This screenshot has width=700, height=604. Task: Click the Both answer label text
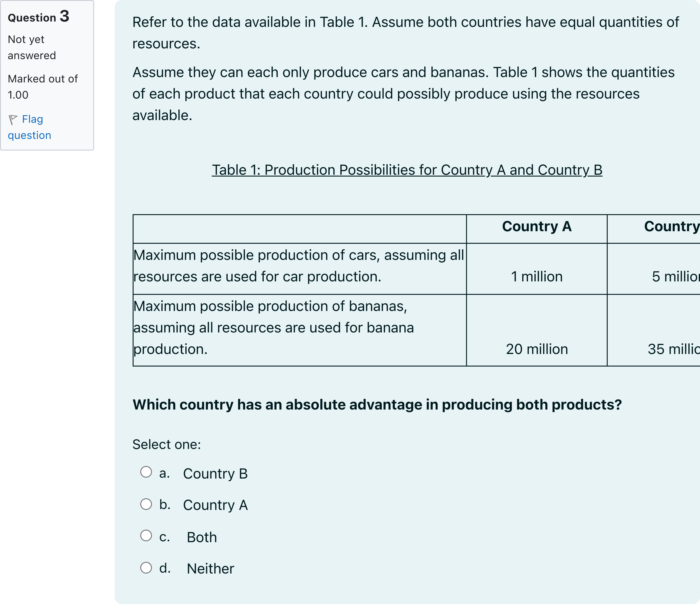202,537
